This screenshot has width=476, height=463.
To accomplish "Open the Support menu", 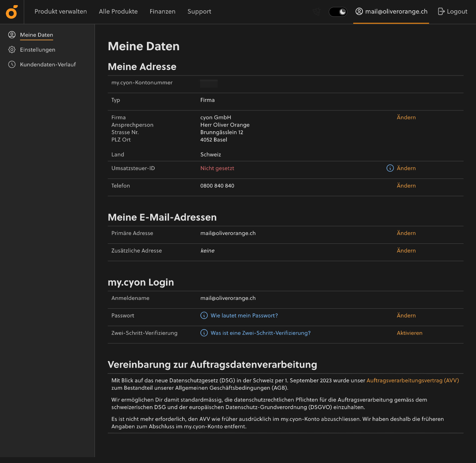I will pyautogui.click(x=199, y=12).
